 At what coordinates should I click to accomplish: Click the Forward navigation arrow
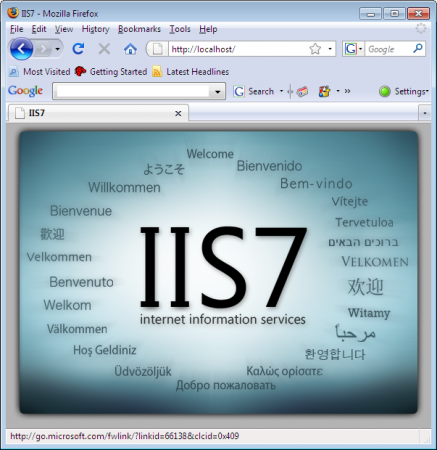[x=43, y=49]
